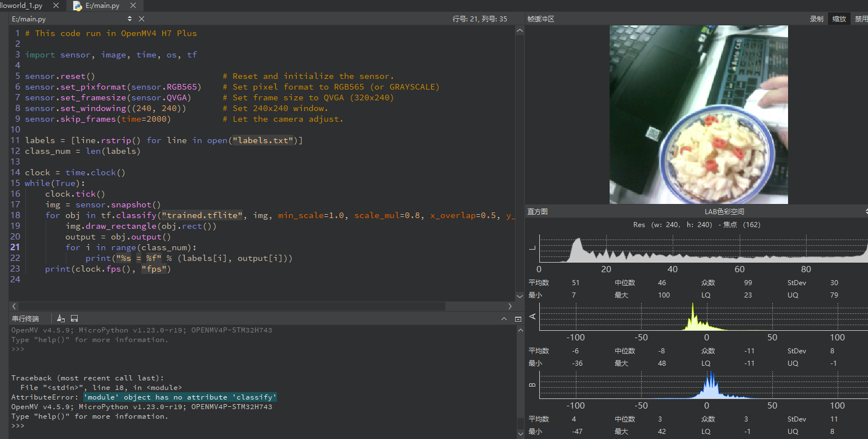The width and height of the screenshot is (868, 439).
Task: Click the 串行终端 serial terminal title
Action: tap(25, 319)
